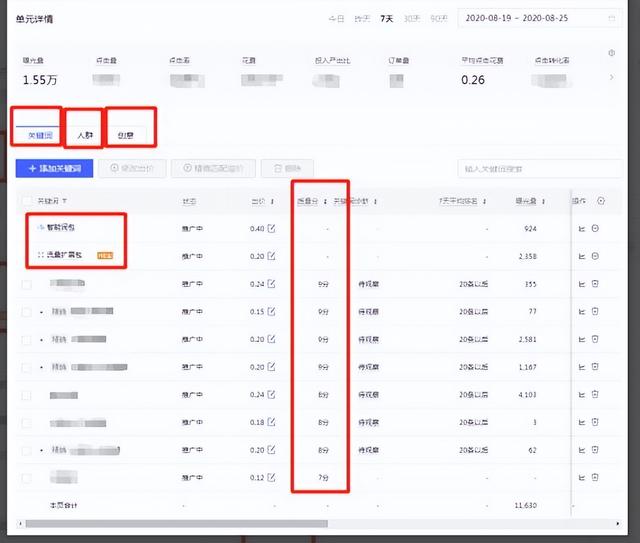
Task: Delete the keyword with 1,167 exposures
Action: [x=595, y=367]
